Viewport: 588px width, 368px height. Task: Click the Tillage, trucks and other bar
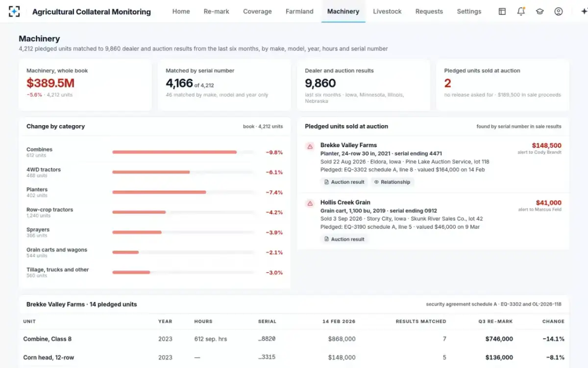coord(183,272)
